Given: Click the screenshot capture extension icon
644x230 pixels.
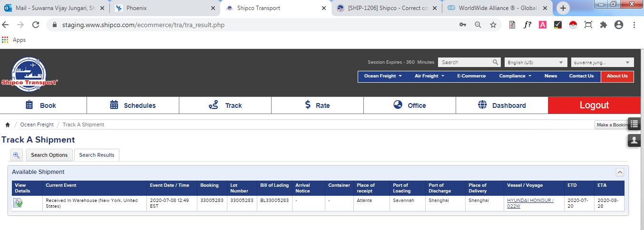Looking at the screenshot, I should pos(588,25).
